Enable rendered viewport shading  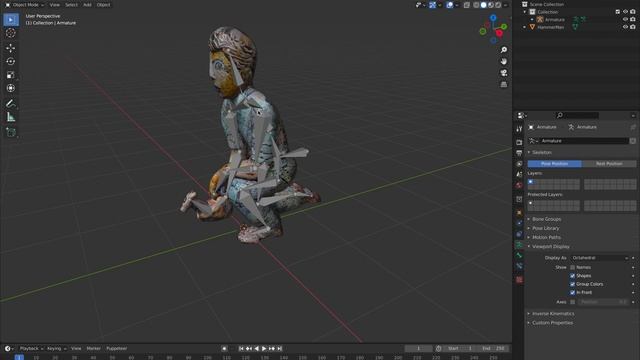[x=498, y=5]
